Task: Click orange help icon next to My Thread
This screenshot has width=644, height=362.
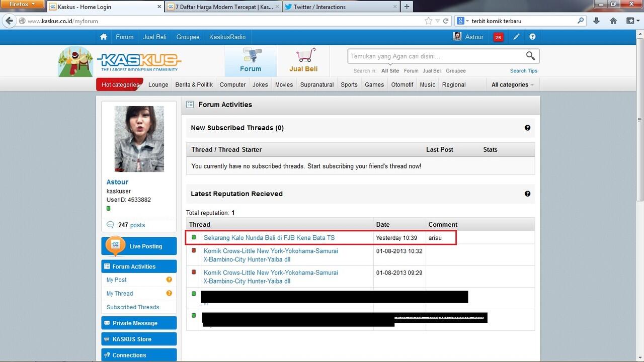Action: point(169,293)
